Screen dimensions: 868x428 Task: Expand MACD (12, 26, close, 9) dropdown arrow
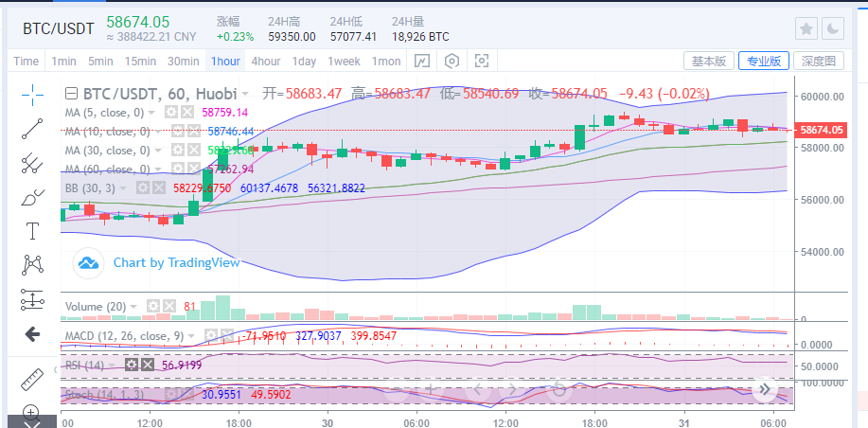190,336
